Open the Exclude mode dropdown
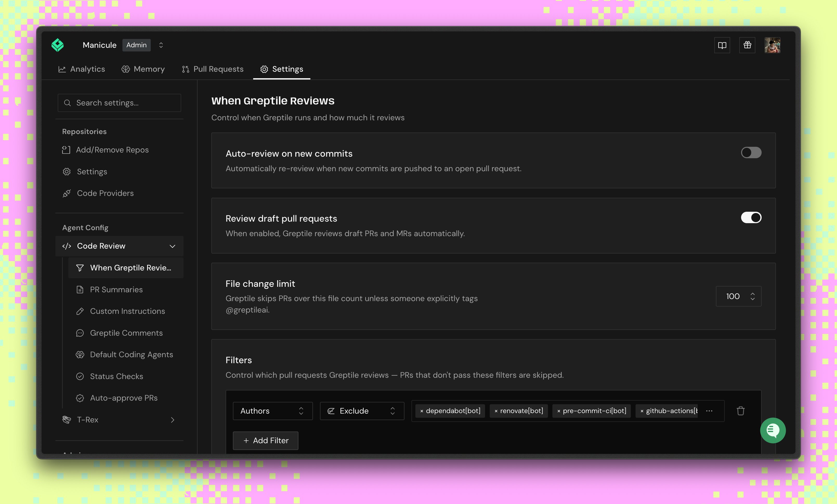This screenshot has width=837, height=504. 362,411
